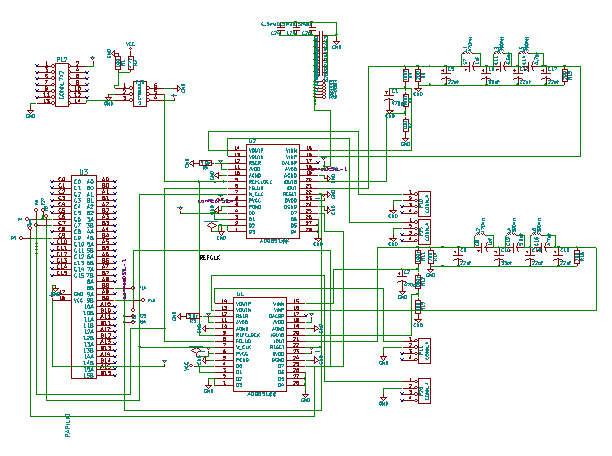
Task: Click the small oscillator IC near PL2
Action: pyautogui.click(x=140, y=94)
